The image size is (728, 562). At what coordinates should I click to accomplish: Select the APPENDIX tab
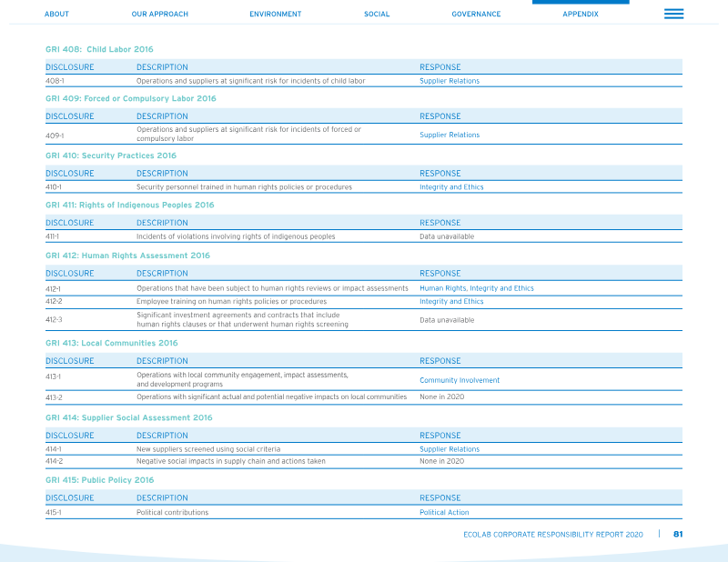(x=581, y=14)
